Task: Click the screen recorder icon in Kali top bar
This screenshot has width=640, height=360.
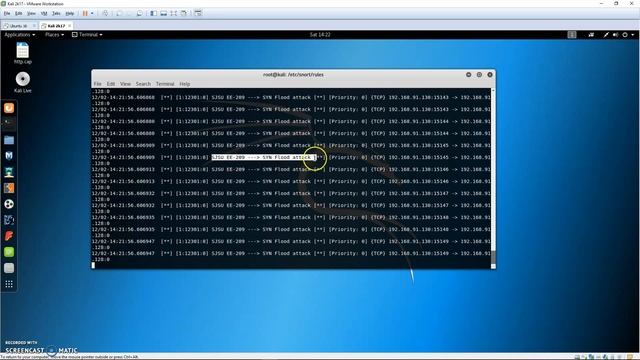Action: tap(591, 35)
